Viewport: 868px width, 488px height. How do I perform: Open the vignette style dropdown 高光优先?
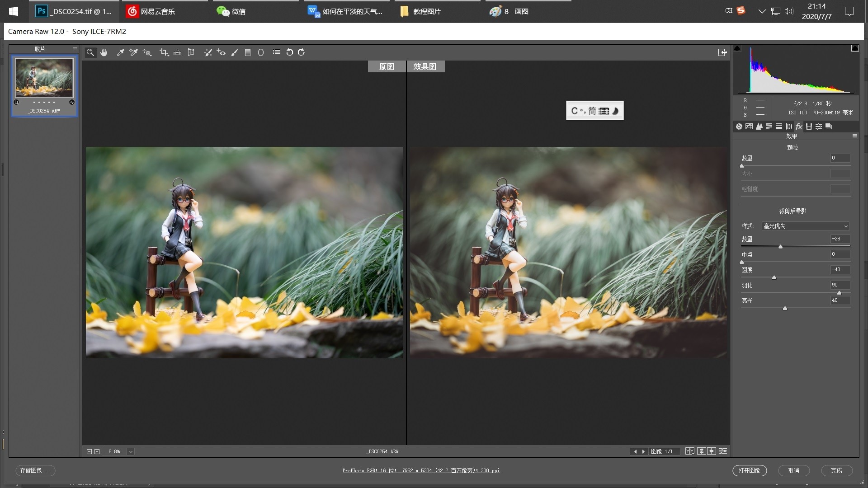click(x=806, y=226)
